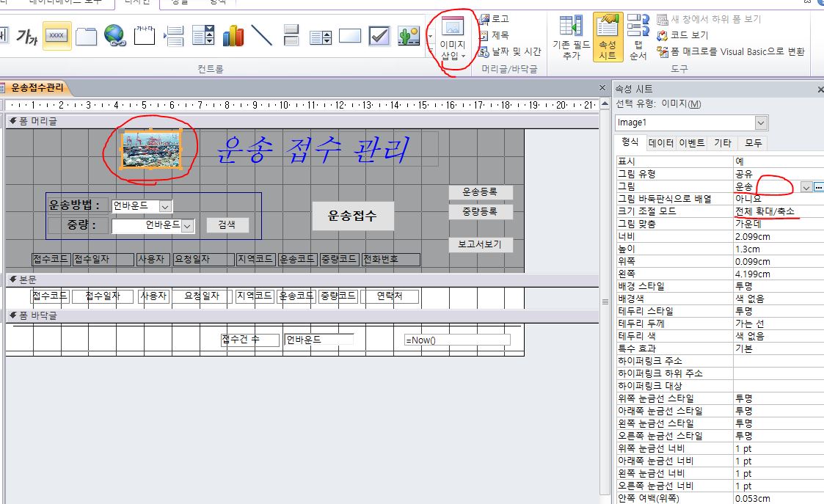Click the 검색 button on the form
Image resolution: width=824 pixels, height=504 pixels.
[227, 224]
